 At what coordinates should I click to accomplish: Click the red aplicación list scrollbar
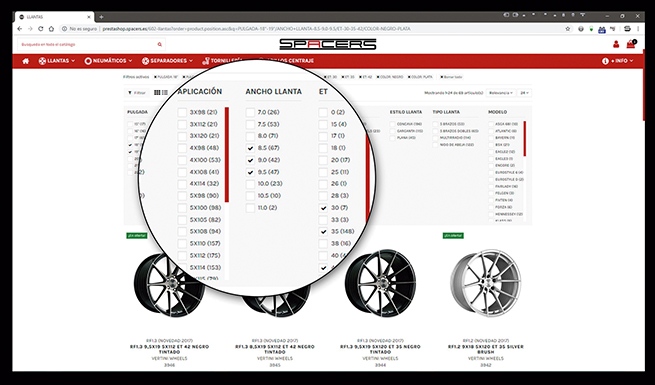[x=227, y=155]
